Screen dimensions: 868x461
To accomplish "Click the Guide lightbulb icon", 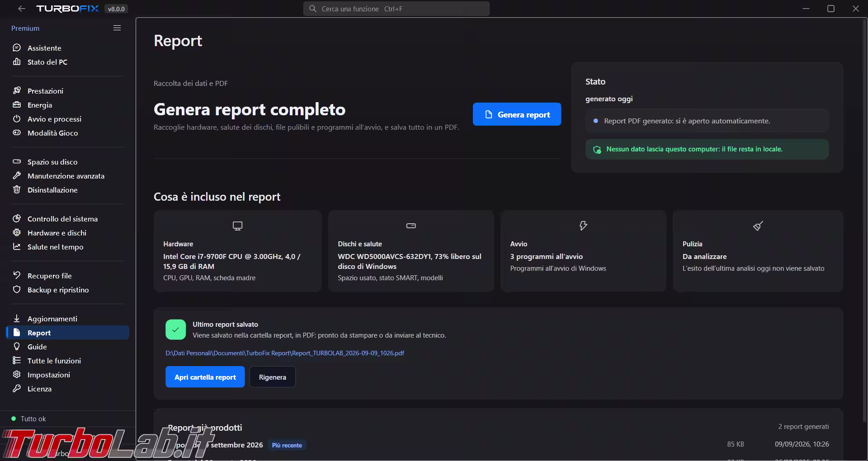I will coord(17,347).
